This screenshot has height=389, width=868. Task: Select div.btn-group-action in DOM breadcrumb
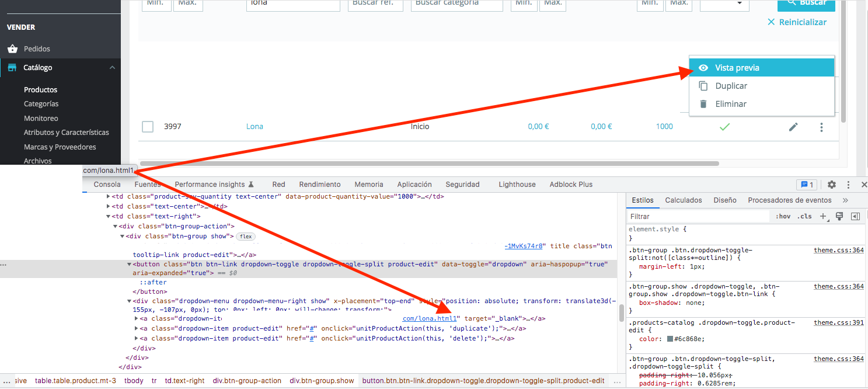pyautogui.click(x=247, y=381)
